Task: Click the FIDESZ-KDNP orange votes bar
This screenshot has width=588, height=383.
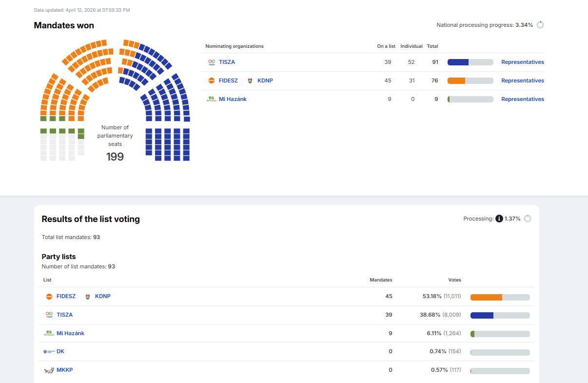Action: 486,297
